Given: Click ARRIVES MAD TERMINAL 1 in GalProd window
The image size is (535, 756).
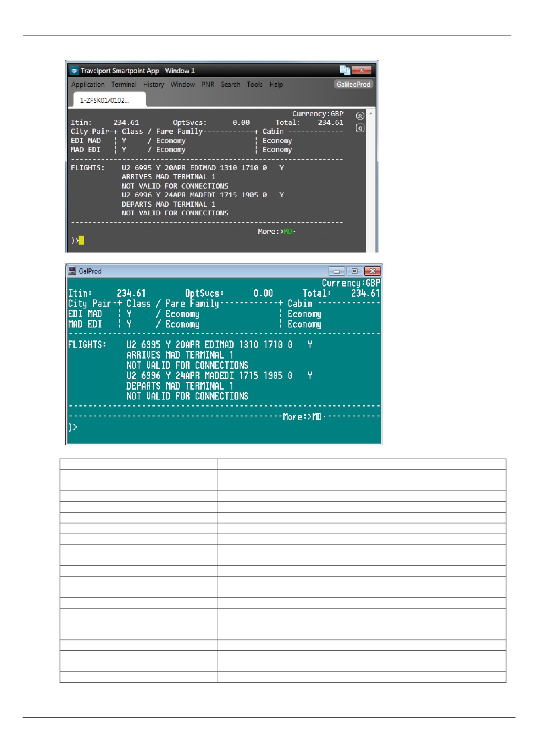Looking at the screenshot, I should (x=180, y=355).
